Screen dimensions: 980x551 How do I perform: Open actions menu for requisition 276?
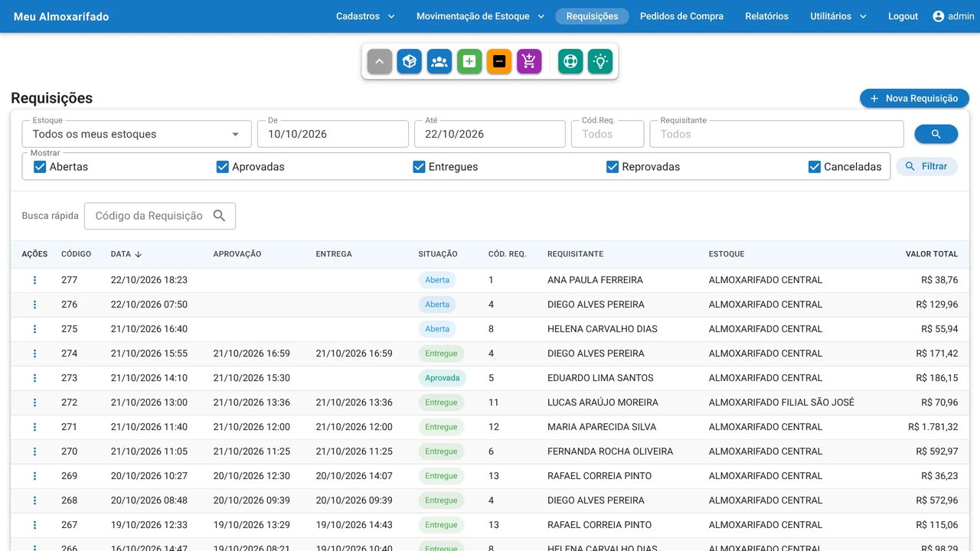(34, 305)
